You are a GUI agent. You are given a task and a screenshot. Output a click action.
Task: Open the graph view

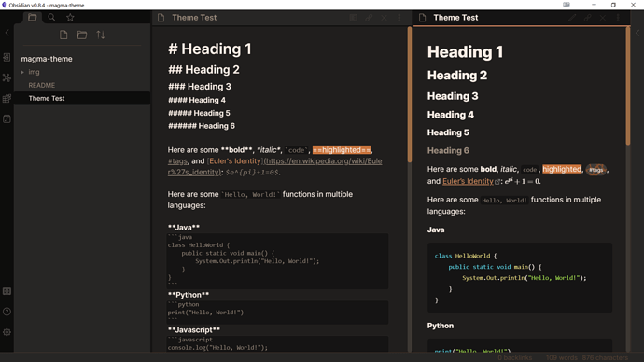pyautogui.click(x=7, y=77)
